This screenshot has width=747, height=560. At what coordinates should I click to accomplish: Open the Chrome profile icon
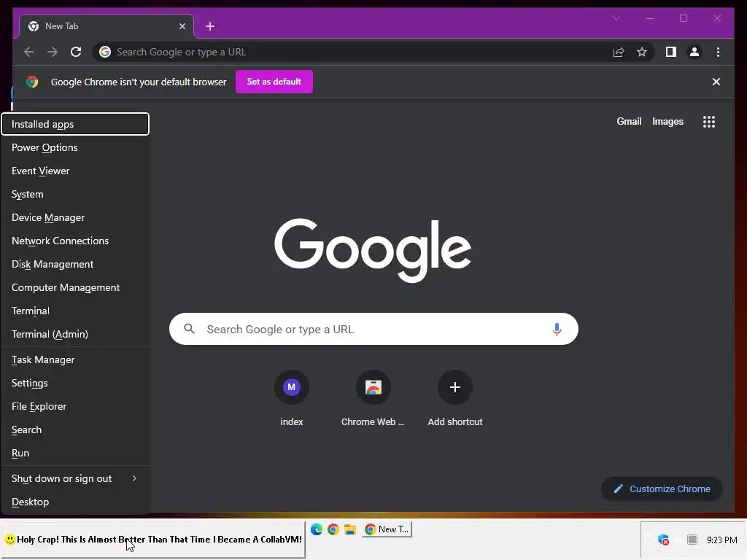click(x=694, y=52)
